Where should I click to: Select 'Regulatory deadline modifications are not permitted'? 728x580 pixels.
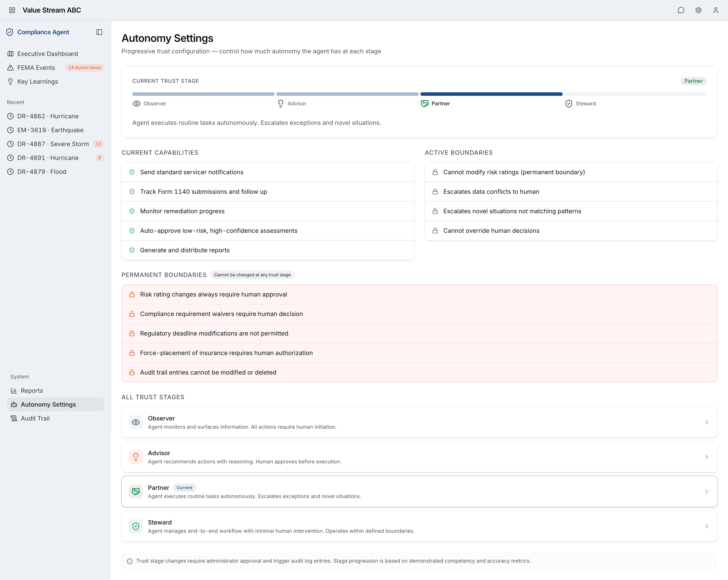tap(419, 333)
